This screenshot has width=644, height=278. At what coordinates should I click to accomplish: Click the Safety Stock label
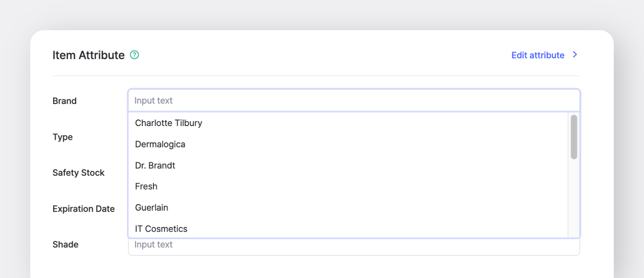[78, 173]
